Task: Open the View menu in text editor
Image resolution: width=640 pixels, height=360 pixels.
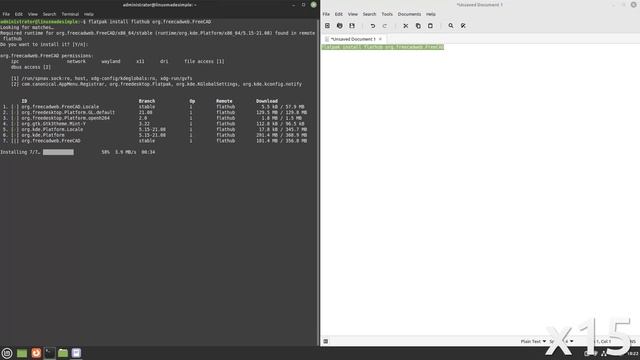Action: click(353, 14)
